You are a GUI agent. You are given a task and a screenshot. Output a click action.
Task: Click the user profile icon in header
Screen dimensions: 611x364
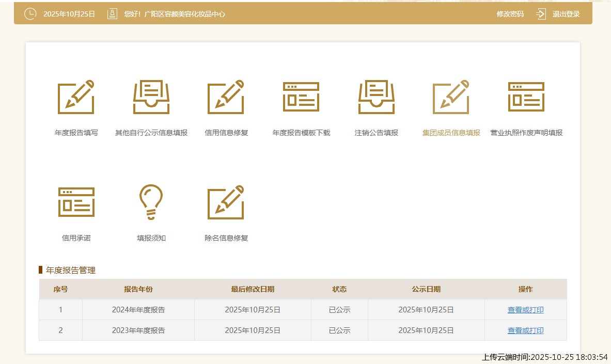tap(112, 14)
